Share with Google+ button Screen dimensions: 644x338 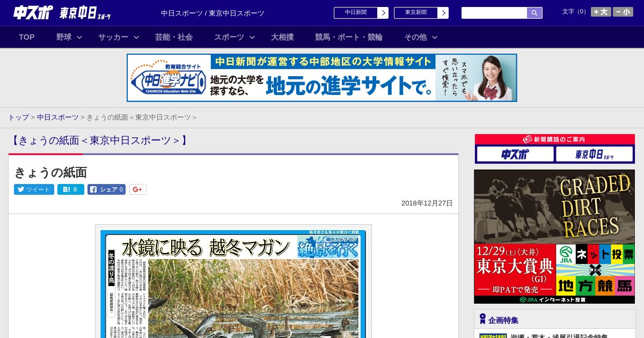[x=138, y=189]
